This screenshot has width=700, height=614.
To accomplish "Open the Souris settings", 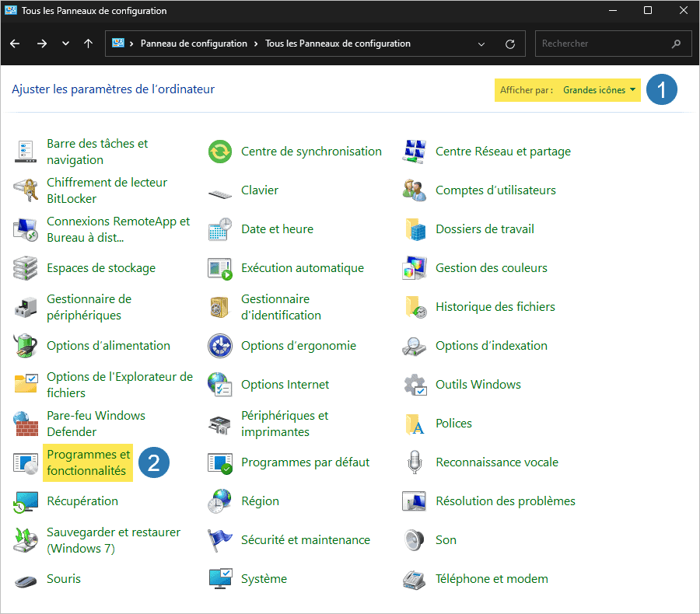I will 63,578.
